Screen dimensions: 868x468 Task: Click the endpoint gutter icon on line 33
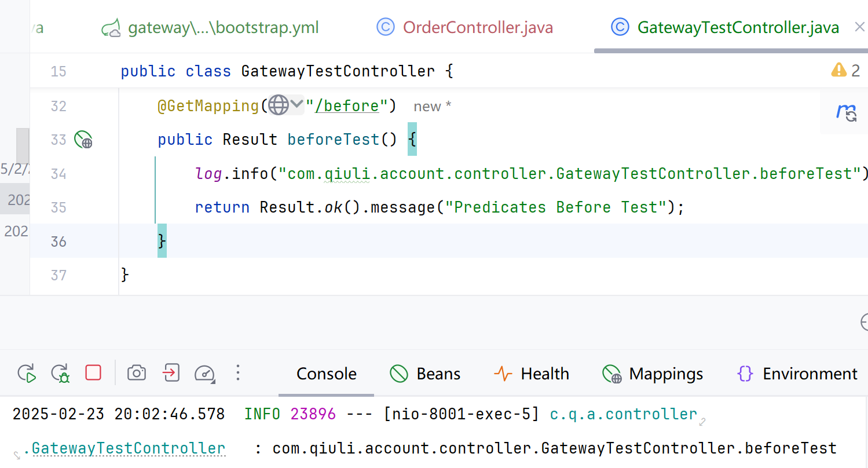[83, 140]
